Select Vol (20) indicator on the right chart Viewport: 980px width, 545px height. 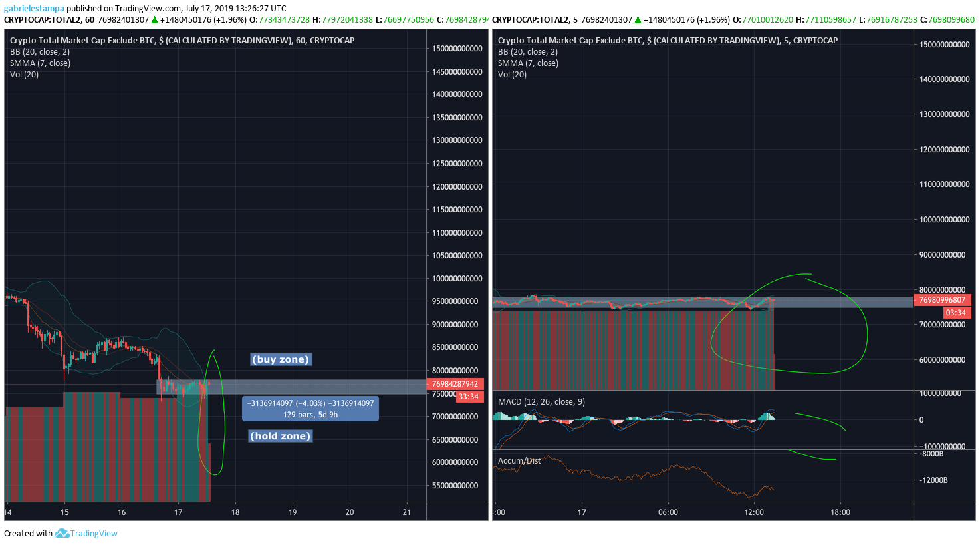click(512, 75)
